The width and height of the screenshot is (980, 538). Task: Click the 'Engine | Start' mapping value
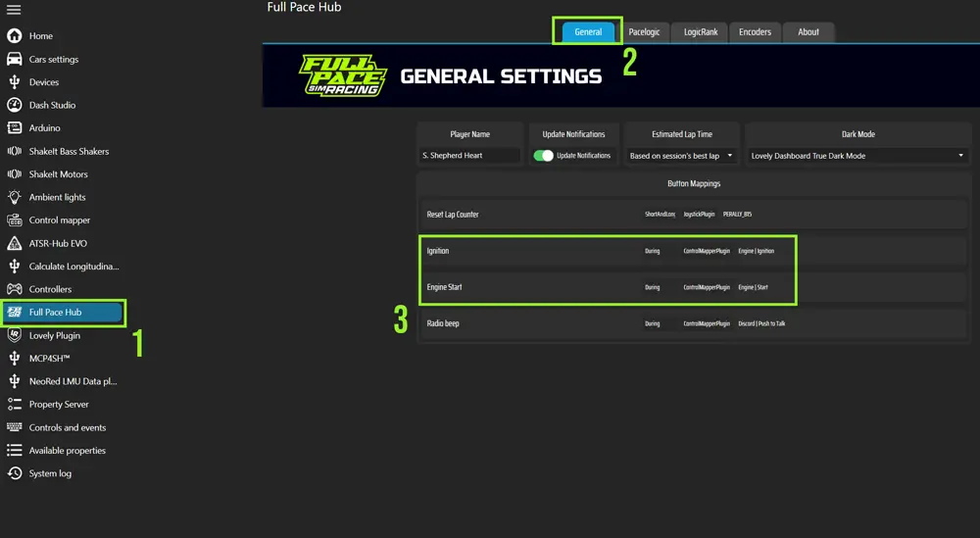click(753, 287)
